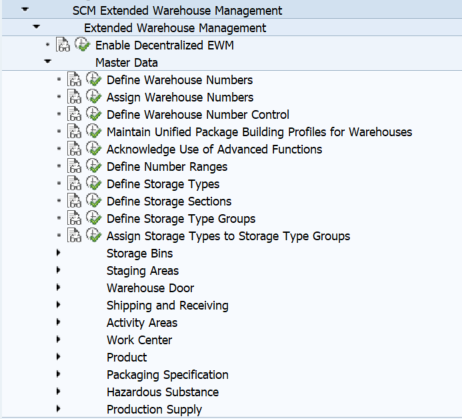The width and height of the screenshot is (462, 419).
Task: Open documentation for Maintain Unified Package Building Profiles
Action: [74, 132]
